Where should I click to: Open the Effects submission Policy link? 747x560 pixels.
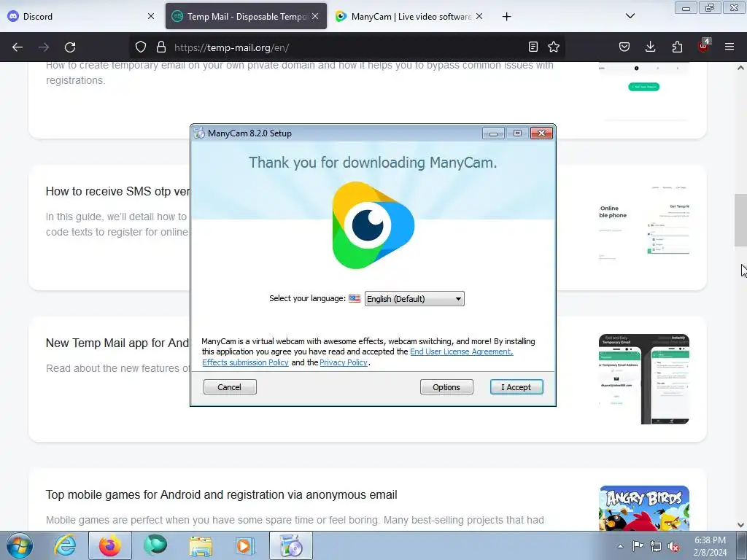(245, 362)
